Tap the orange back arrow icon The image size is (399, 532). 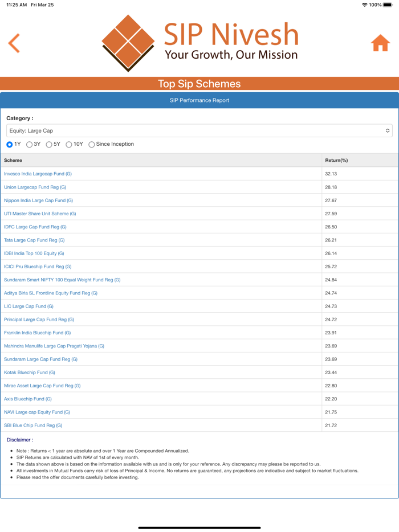coord(14,43)
